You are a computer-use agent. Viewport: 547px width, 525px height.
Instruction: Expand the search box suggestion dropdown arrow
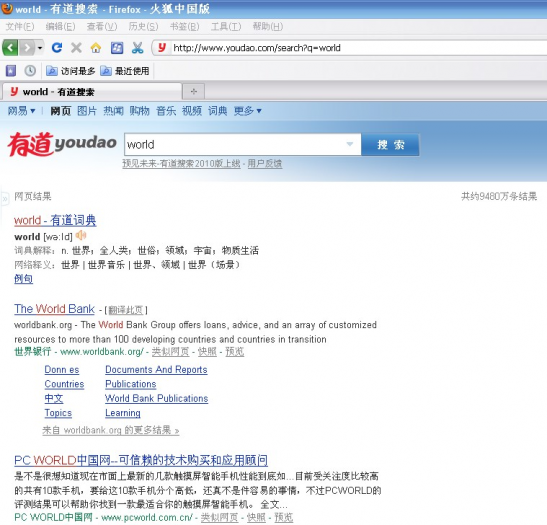350,144
